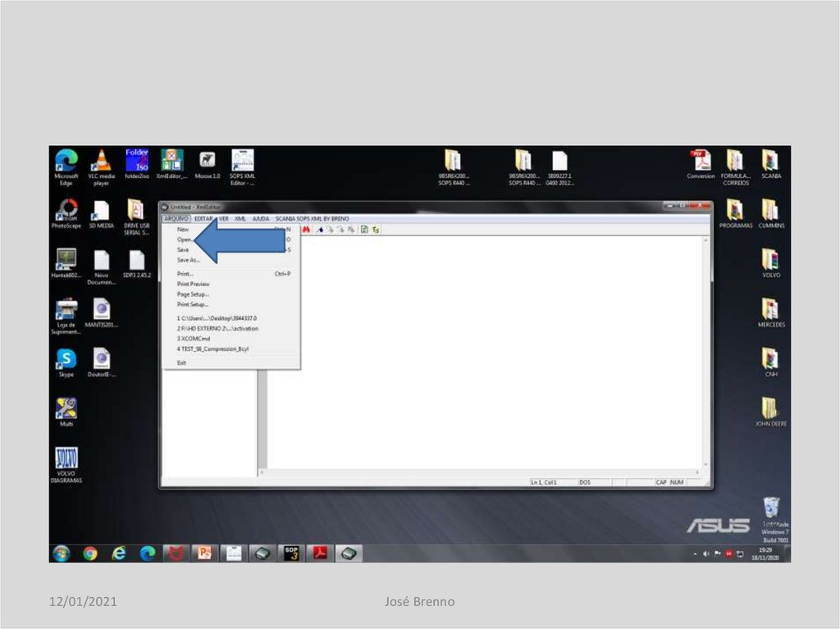
Task: Click the binoculars Find icon in toolbar
Action: coord(308,230)
